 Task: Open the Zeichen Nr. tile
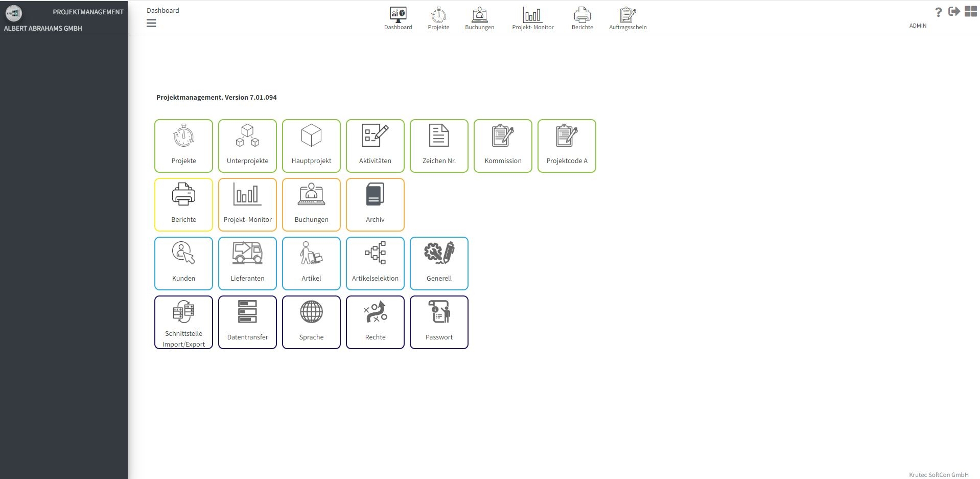click(439, 146)
